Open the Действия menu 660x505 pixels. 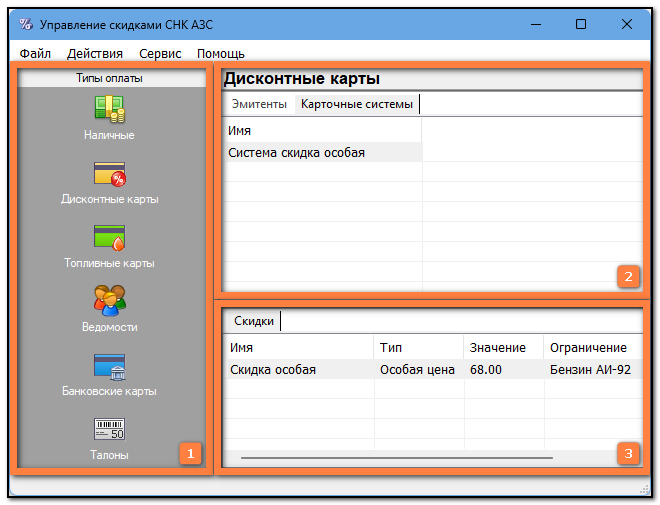[x=95, y=54]
